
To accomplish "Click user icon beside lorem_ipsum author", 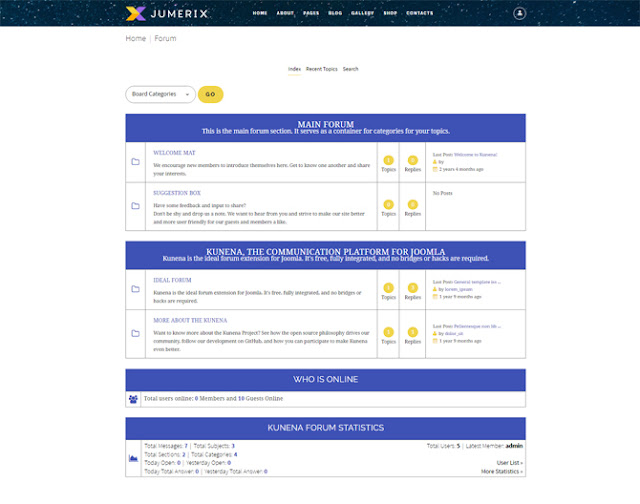I will click(x=435, y=289).
